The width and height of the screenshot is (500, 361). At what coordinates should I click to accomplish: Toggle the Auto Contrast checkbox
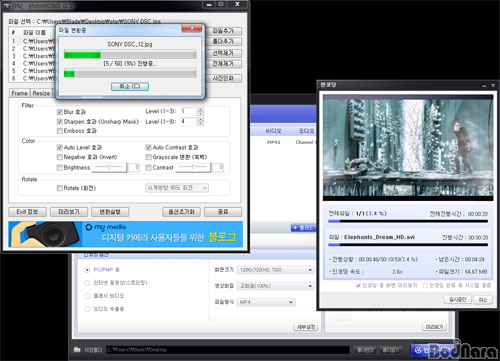149,147
